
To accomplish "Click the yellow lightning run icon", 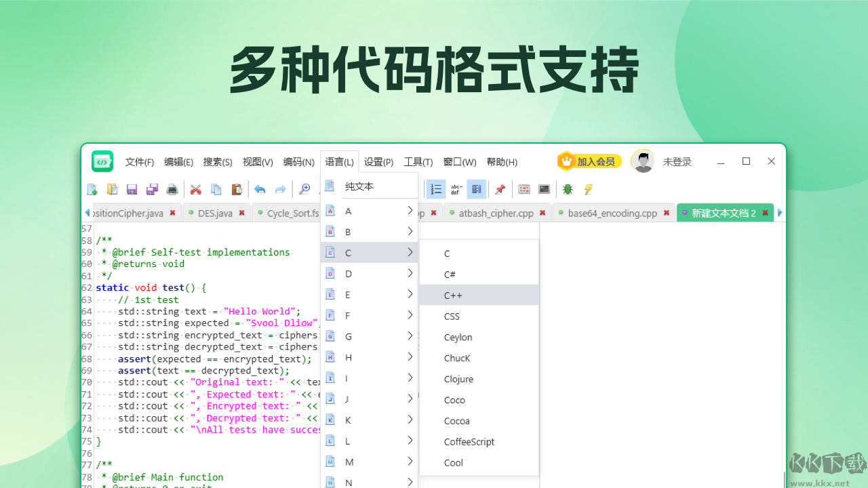I will point(588,189).
